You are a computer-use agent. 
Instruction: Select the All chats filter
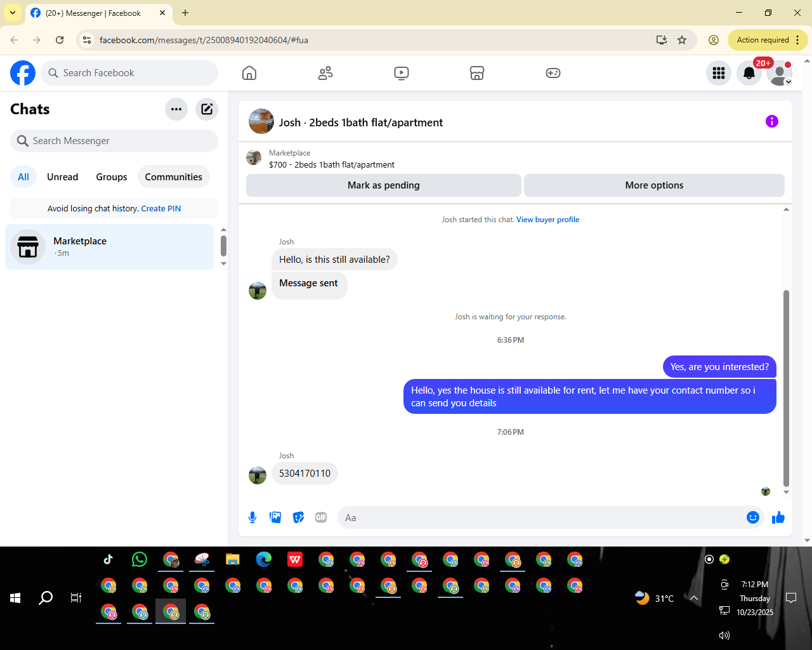click(23, 177)
